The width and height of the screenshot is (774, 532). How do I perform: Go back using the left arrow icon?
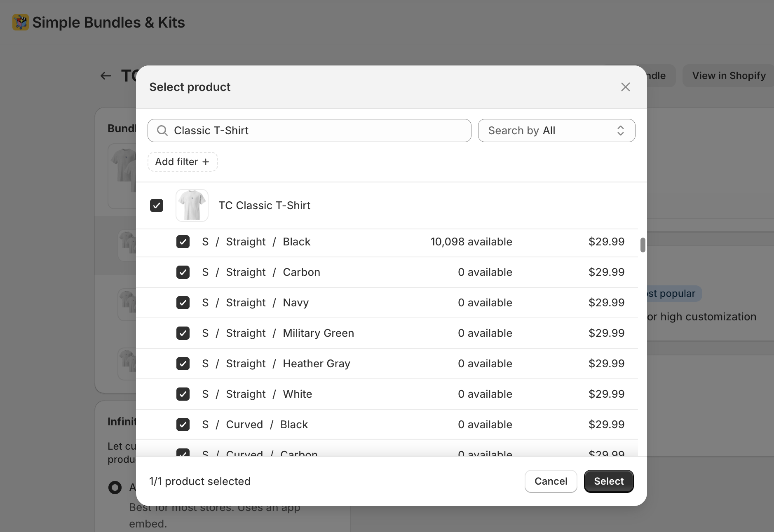click(106, 76)
